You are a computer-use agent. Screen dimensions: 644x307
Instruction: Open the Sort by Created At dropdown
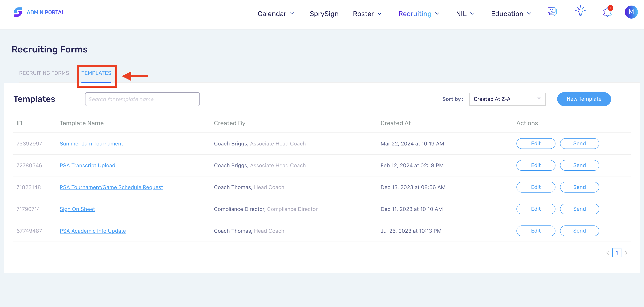(x=507, y=99)
